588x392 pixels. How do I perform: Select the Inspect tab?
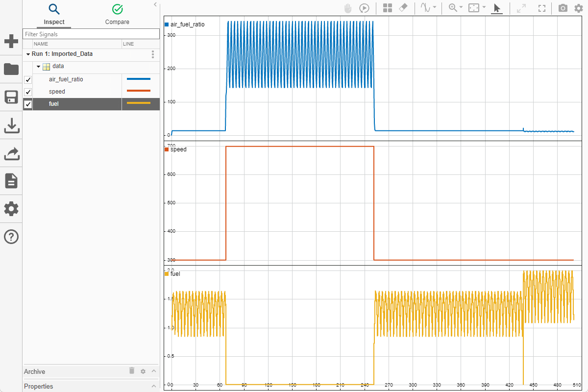coord(54,15)
